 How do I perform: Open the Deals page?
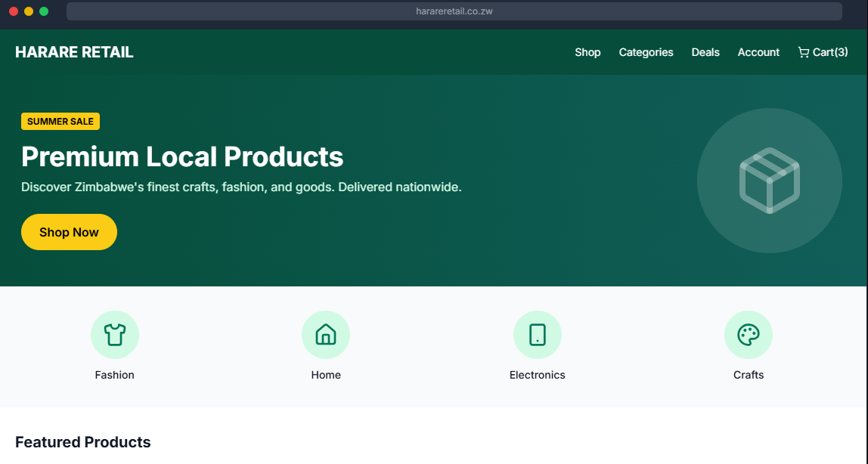pos(705,52)
